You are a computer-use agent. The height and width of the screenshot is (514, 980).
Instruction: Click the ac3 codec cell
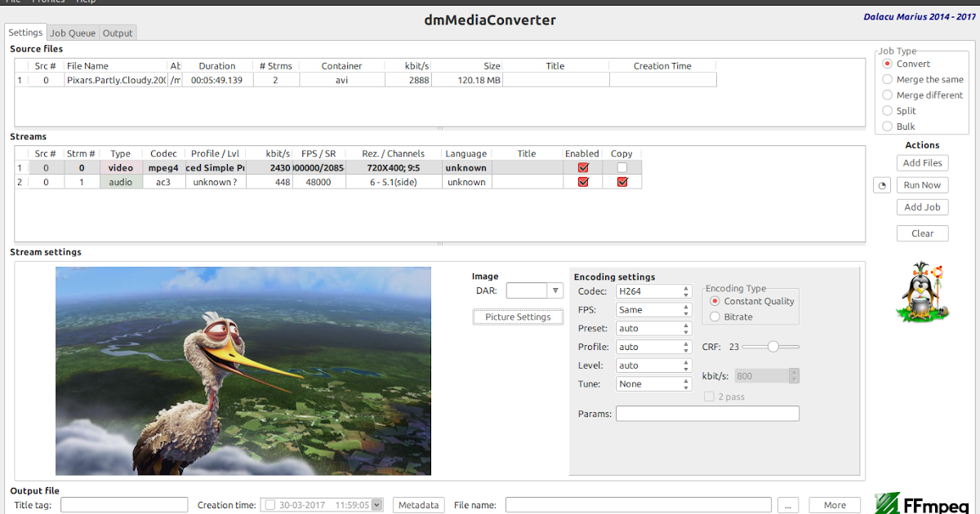163,182
